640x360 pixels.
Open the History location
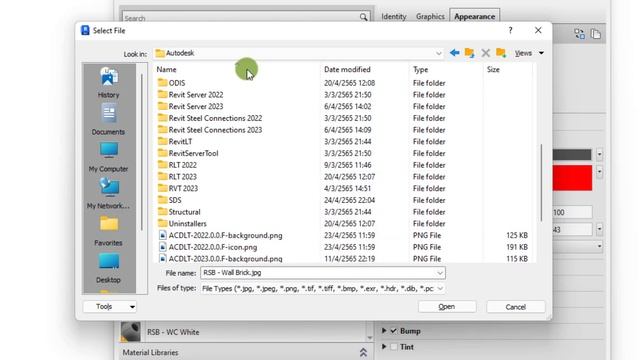(x=108, y=83)
